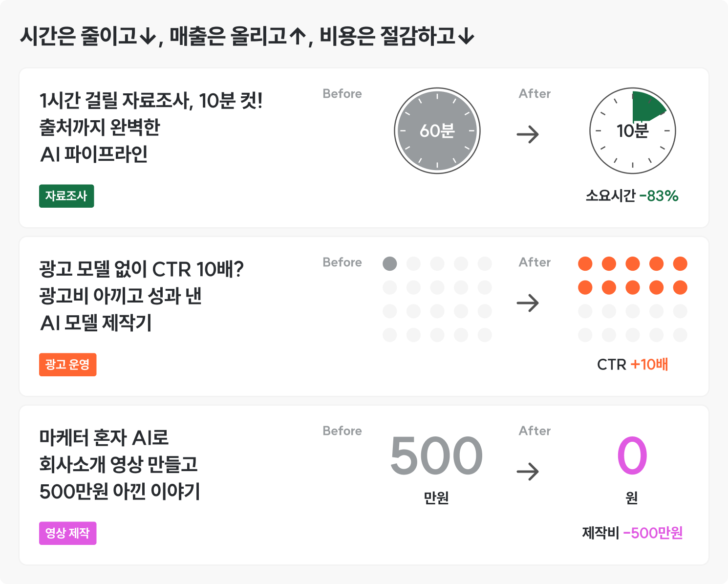Screen dimensions: 728x584
Task: Click the single gray dot in Before grid
Action: coord(390,264)
